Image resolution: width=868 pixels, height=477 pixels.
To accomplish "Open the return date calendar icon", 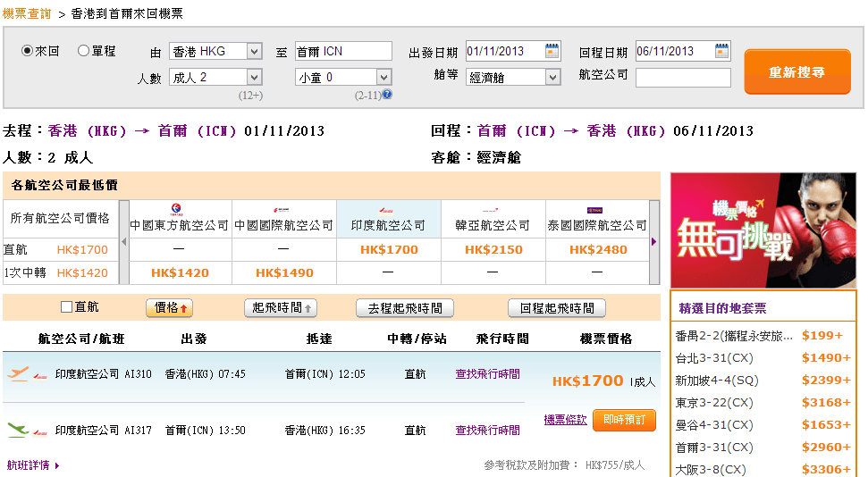I will coord(722,51).
